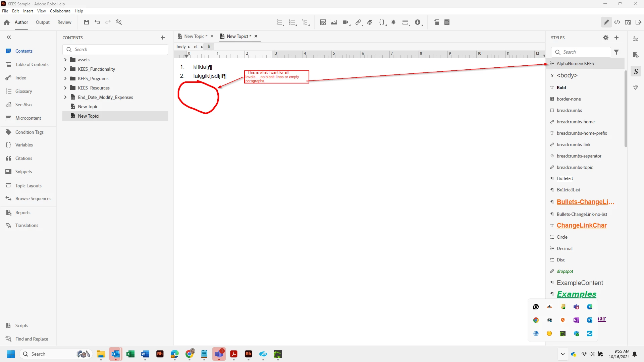
Task: Open the Collaborate menu
Action: 60,11
